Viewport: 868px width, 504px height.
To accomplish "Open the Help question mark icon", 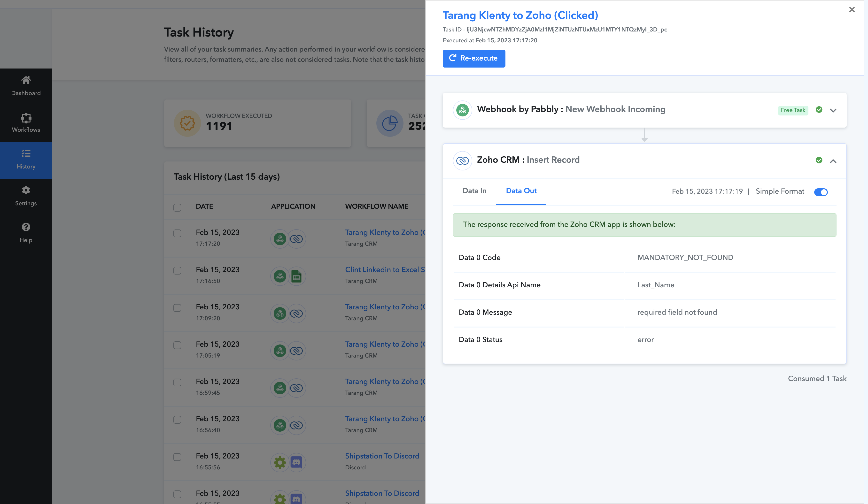I will click(26, 227).
